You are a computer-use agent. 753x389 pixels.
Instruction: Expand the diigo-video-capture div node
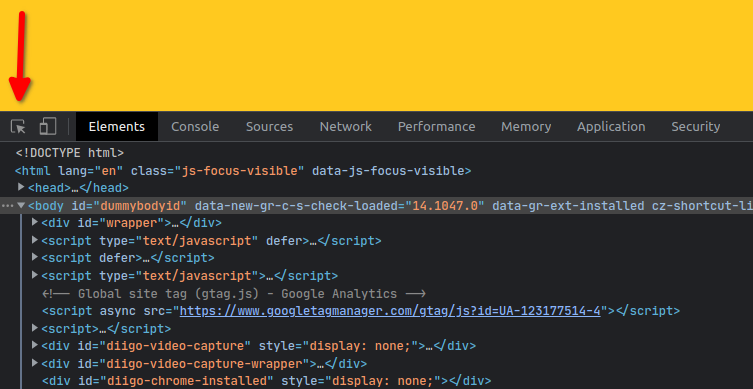pos(35,345)
